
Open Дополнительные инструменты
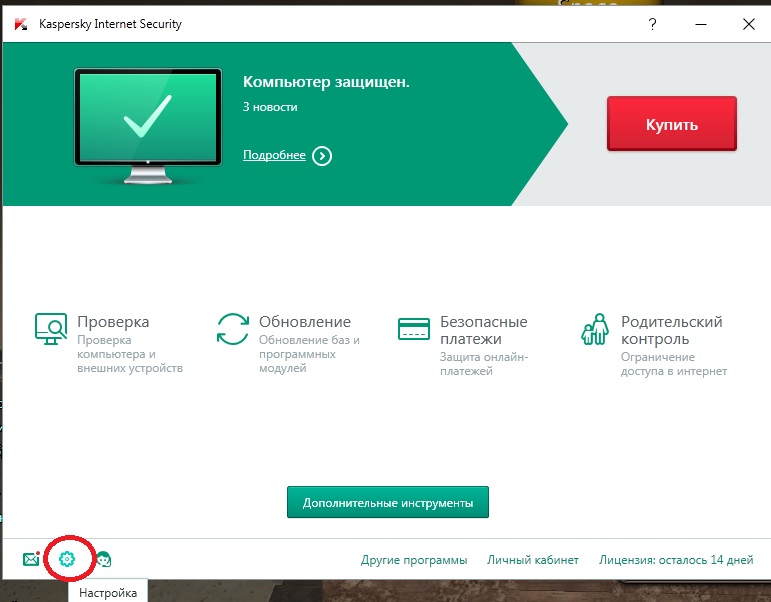388,502
